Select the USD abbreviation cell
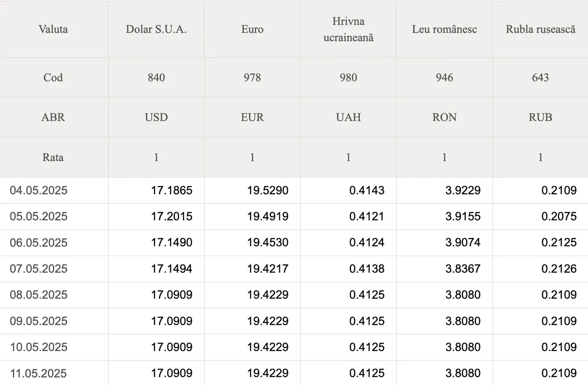This screenshot has width=588, height=385. coord(156,117)
